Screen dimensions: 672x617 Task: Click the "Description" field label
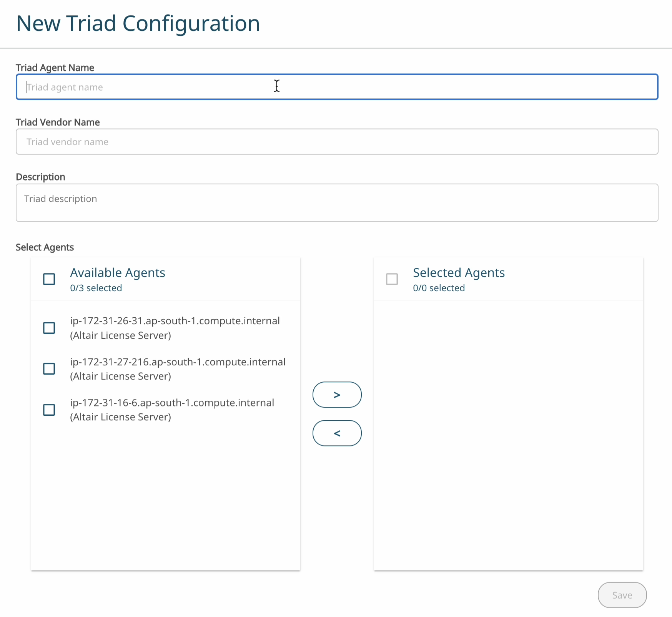[x=40, y=177]
